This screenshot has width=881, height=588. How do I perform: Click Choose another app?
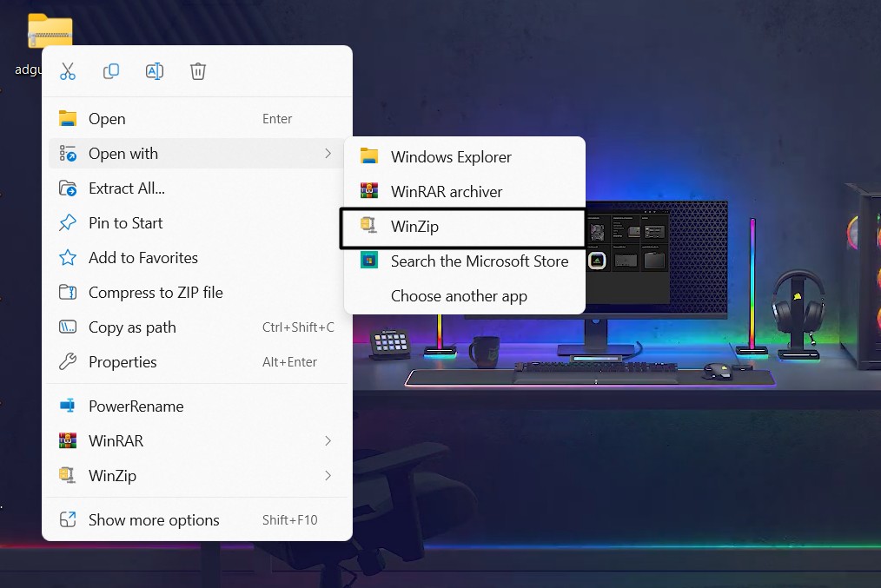460,295
